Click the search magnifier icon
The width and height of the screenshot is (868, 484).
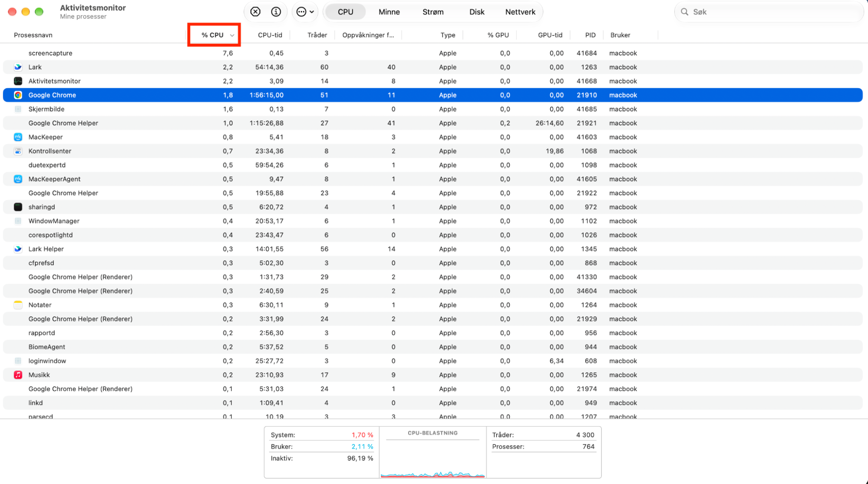[684, 12]
